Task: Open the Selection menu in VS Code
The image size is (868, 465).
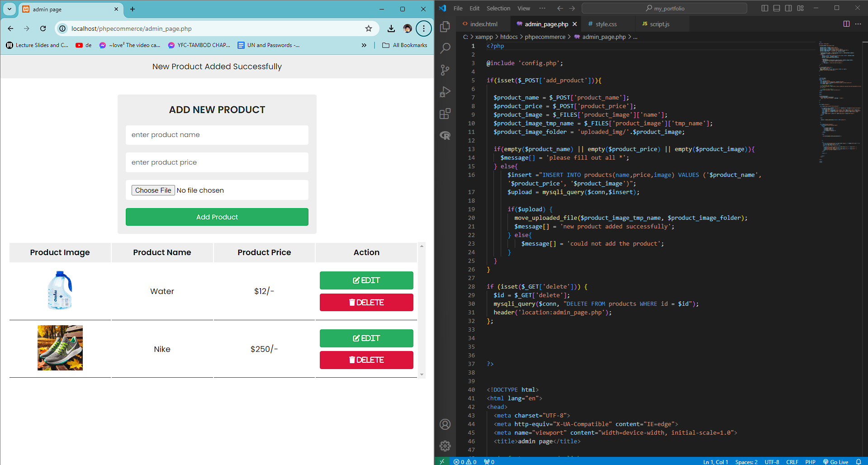Action: point(498,8)
